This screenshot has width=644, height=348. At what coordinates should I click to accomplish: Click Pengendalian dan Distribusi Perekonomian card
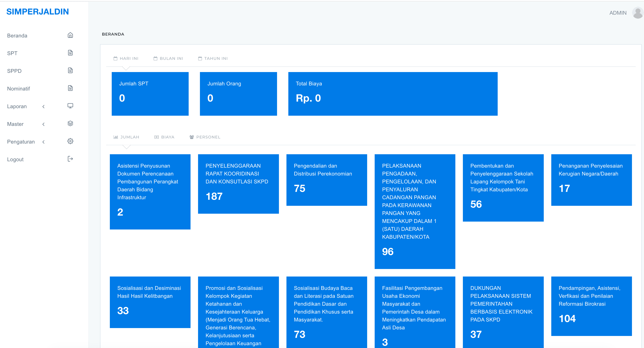(327, 180)
